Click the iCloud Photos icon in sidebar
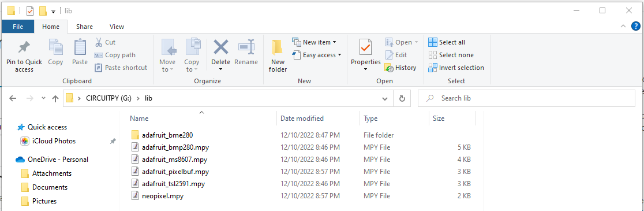The width and height of the screenshot is (644, 211). [x=25, y=141]
